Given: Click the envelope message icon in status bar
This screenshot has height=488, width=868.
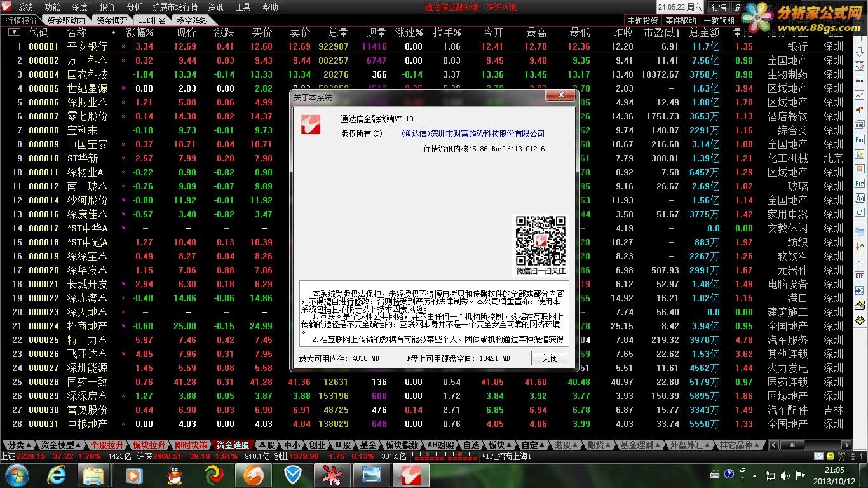Looking at the screenshot, I should 818,456.
